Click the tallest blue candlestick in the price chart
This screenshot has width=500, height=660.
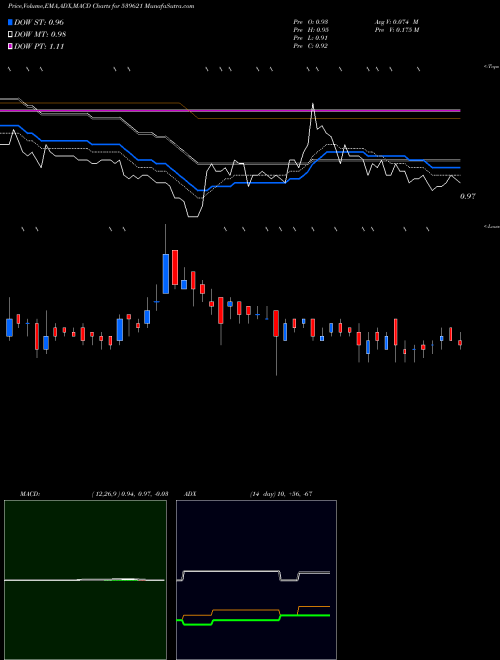[x=166, y=274]
